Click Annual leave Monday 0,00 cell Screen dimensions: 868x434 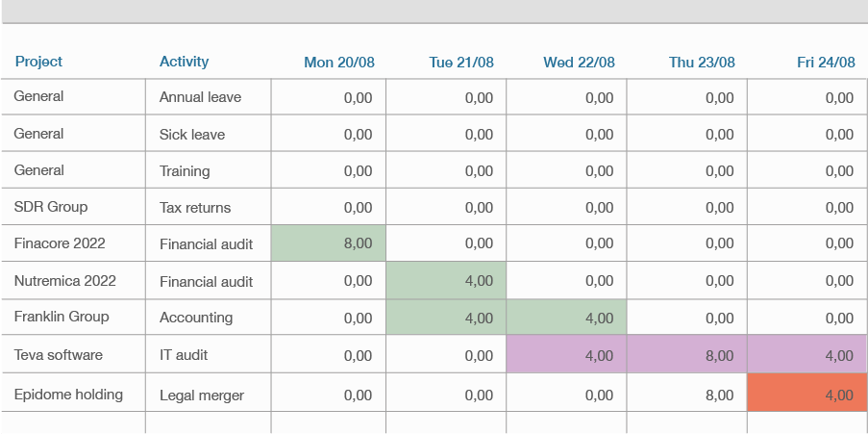tap(329, 97)
